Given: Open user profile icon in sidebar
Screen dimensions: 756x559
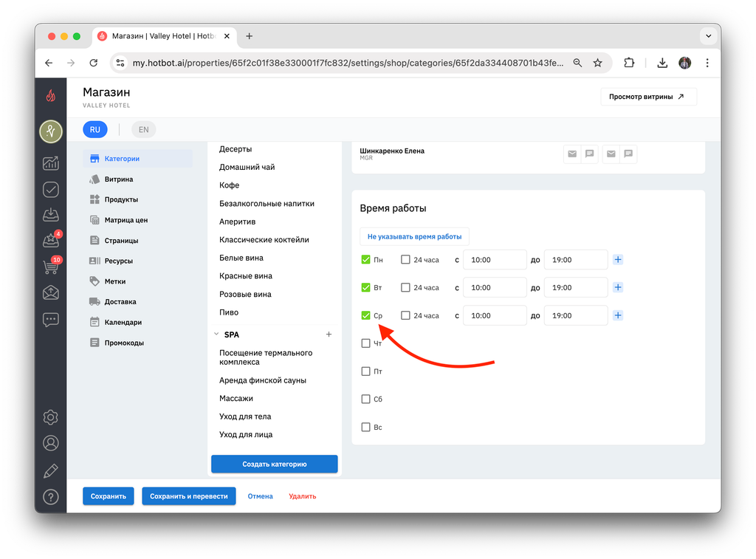Looking at the screenshot, I should click(x=51, y=443).
